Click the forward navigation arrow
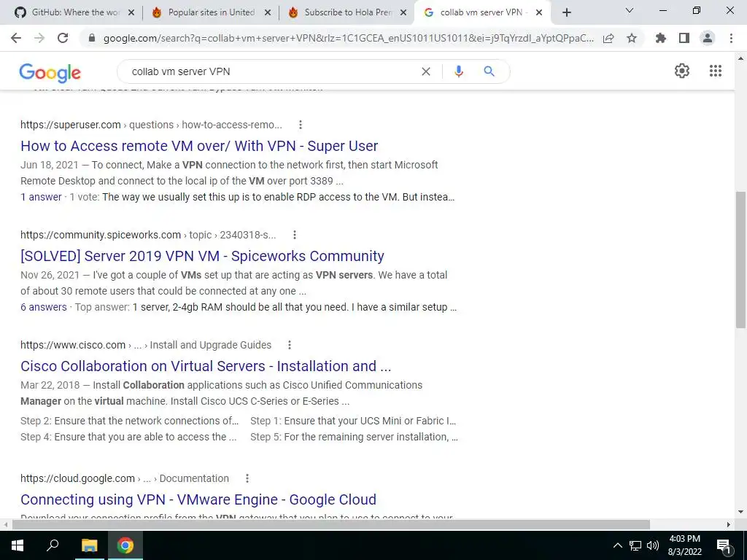The width and height of the screenshot is (747, 560). pos(39,38)
